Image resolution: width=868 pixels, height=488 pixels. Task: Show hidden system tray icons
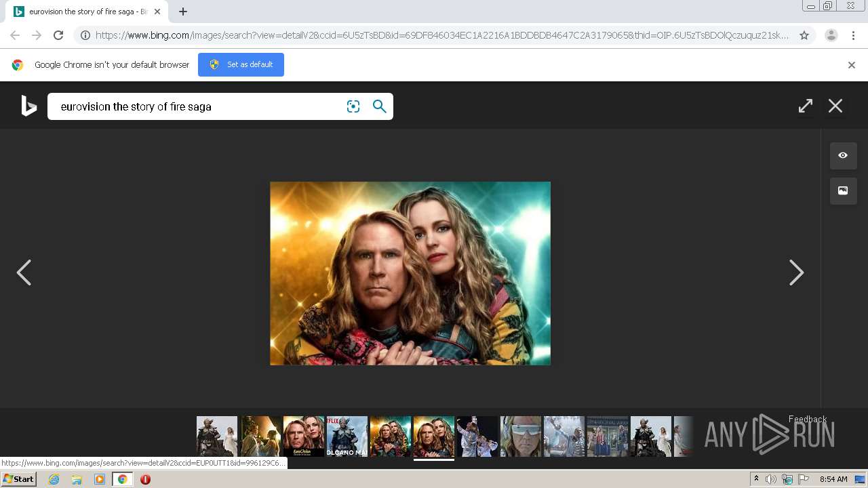pyautogui.click(x=756, y=479)
